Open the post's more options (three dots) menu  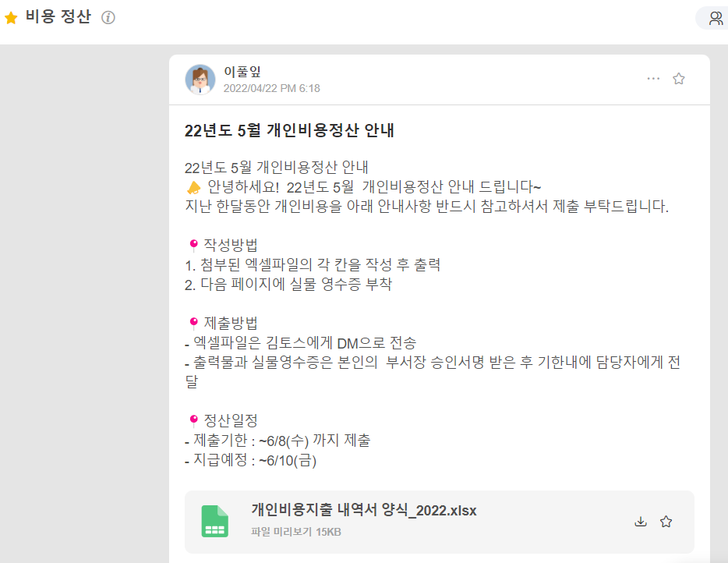click(x=653, y=79)
